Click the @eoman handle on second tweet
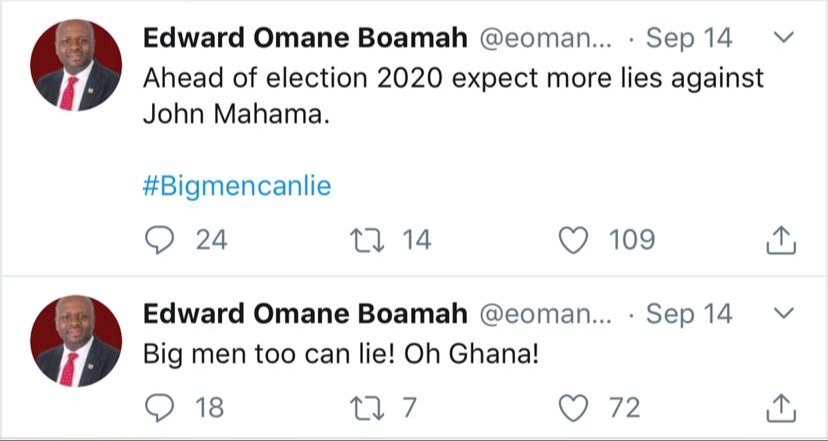The image size is (828, 441). (546, 313)
